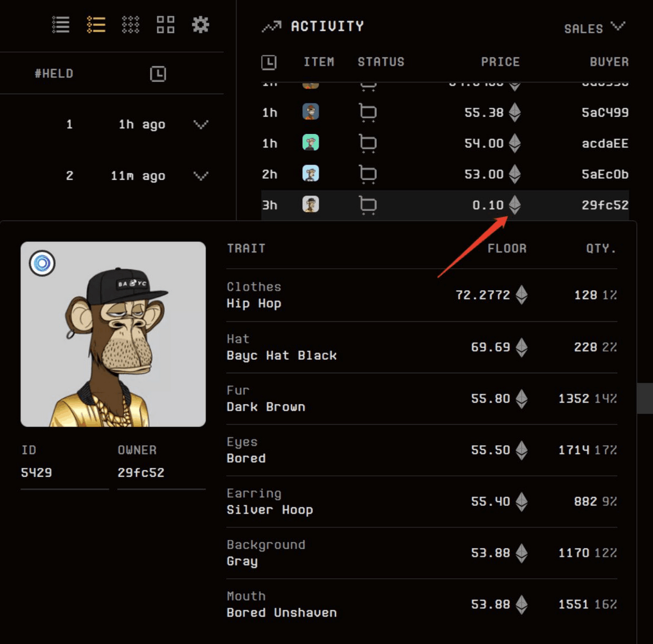Viewport: 653px width, 644px height.
Task: Click quantity 128 for Hip Hop
Action: (x=586, y=295)
